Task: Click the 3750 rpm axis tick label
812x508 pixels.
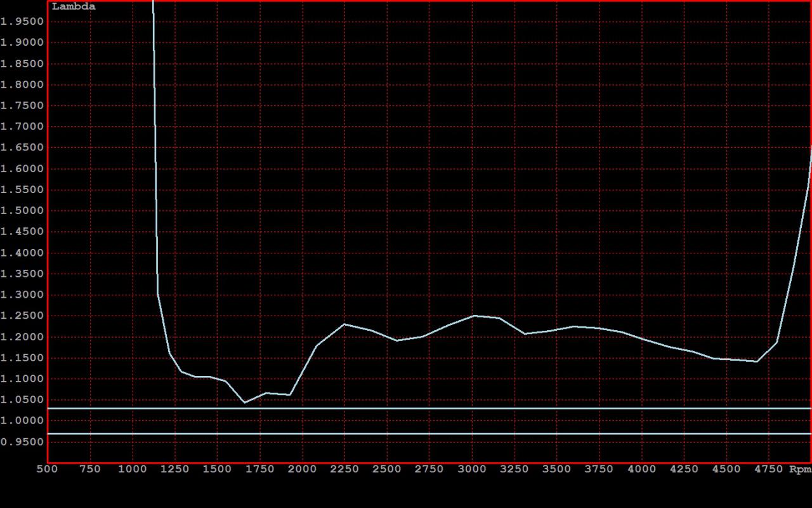Action: [x=599, y=469]
